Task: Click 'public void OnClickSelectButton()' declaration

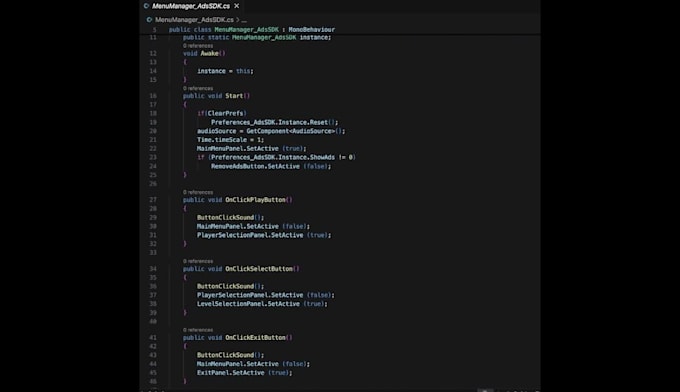Action: pyautogui.click(x=241, y=269)
